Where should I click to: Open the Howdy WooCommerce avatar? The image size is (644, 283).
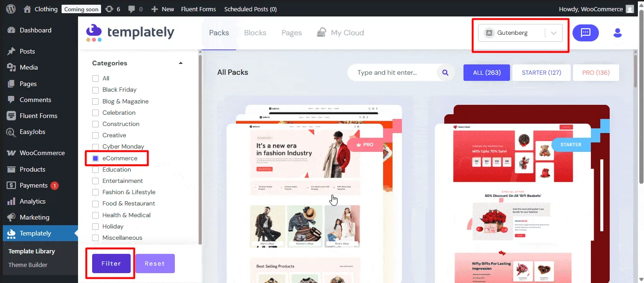(x=630, y=9)
